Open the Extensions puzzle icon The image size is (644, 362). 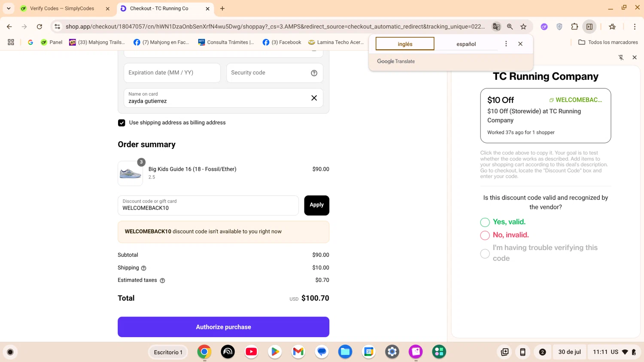coord(574,27)
